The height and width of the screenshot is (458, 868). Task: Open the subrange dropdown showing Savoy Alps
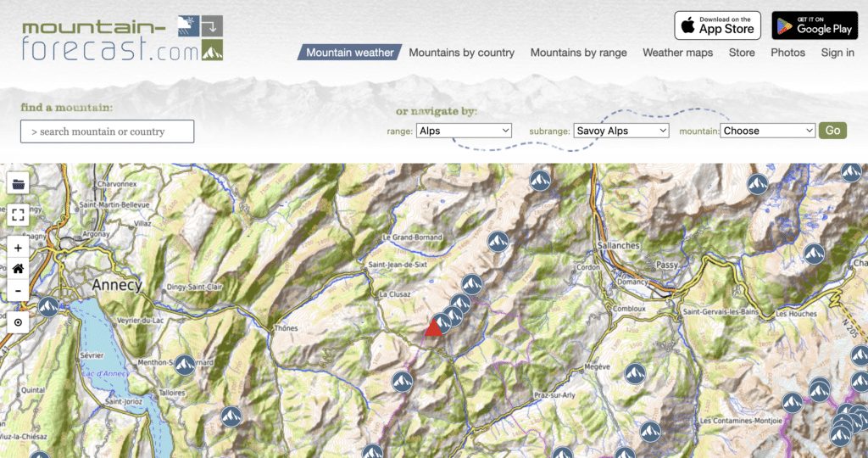(x=621, y=131)
